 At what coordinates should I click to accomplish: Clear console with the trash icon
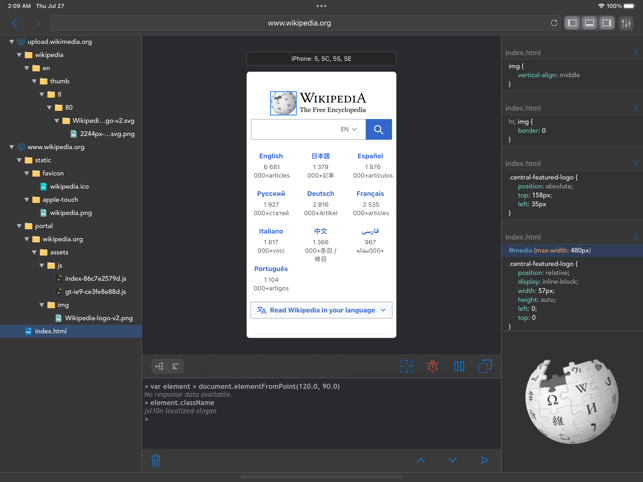[156, 460]
